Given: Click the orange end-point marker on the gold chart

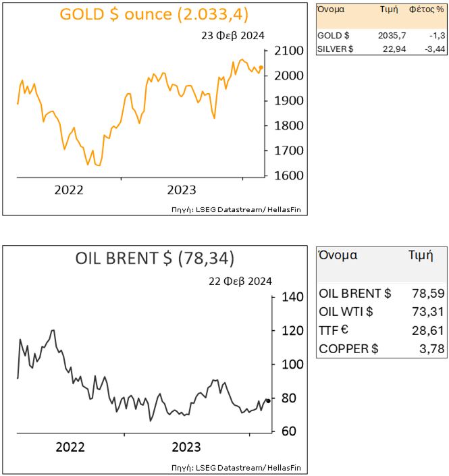Looking at the screenshot, I should [261, 68].
